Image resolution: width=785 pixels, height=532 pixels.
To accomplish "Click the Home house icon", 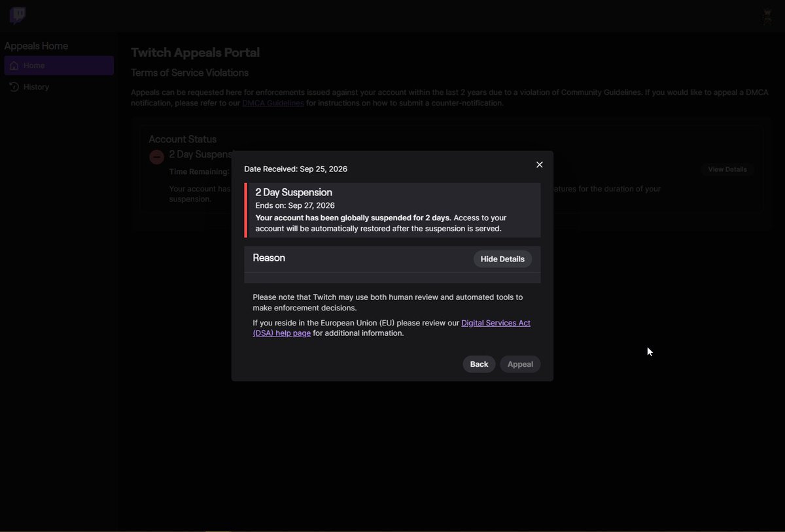I will coord(14,65).
